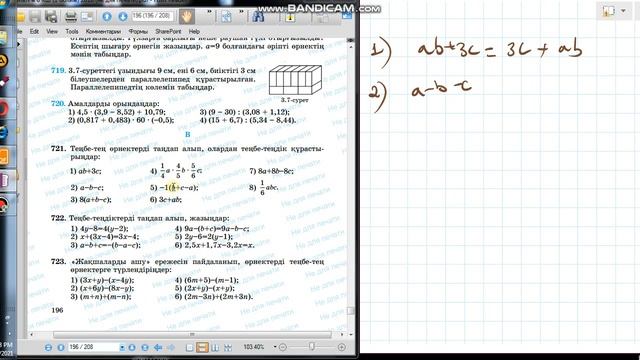
Task: Click exercise number 719 in document
Action: point(58,71)
